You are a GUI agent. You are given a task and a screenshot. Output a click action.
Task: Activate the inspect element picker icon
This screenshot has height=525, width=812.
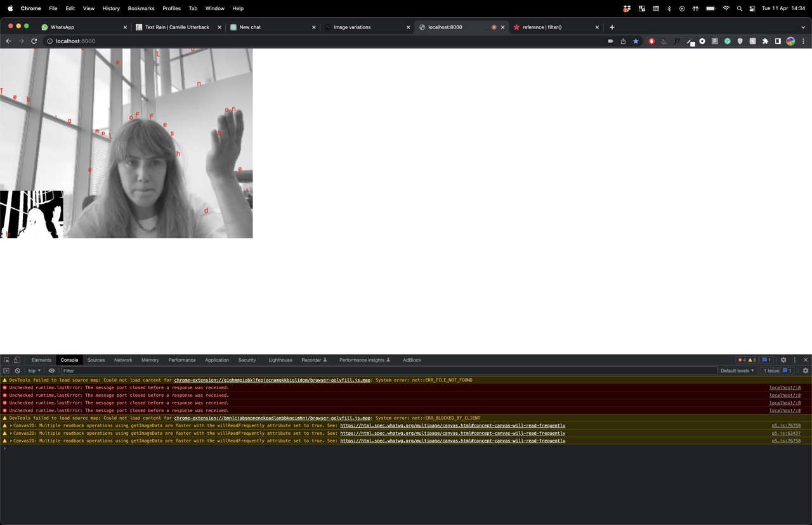click(6, 360)
